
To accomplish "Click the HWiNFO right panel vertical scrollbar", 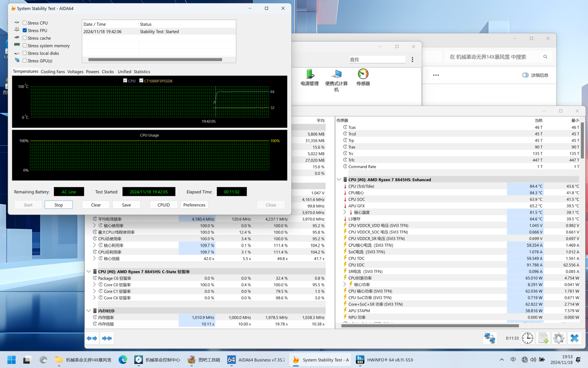I will pyautogui.click(x=583, y=140).
